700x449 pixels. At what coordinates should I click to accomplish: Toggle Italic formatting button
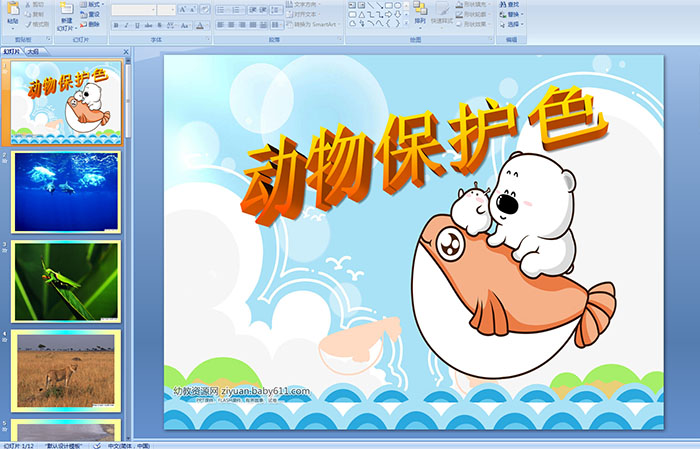point(125,24)
